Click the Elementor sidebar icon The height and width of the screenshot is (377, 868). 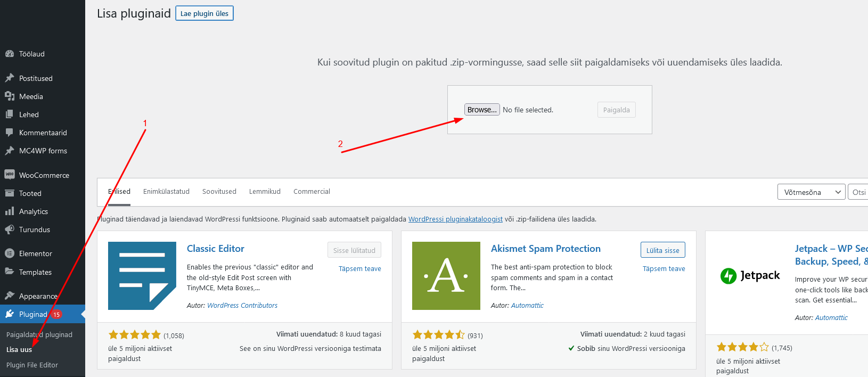tap(10, 253)
